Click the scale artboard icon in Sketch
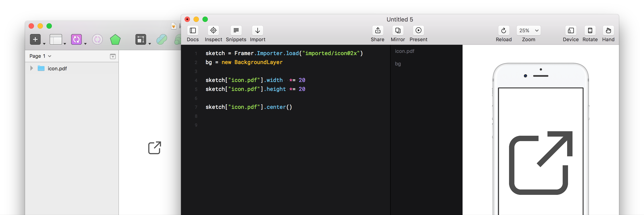This screenshot has width=644, height=215. (x=141, y=39)
